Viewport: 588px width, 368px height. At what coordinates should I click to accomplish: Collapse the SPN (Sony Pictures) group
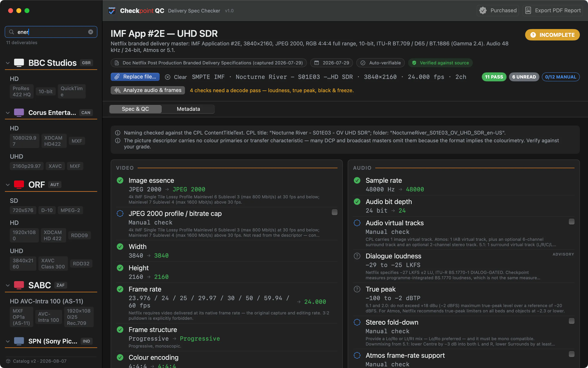pos(8,341)
